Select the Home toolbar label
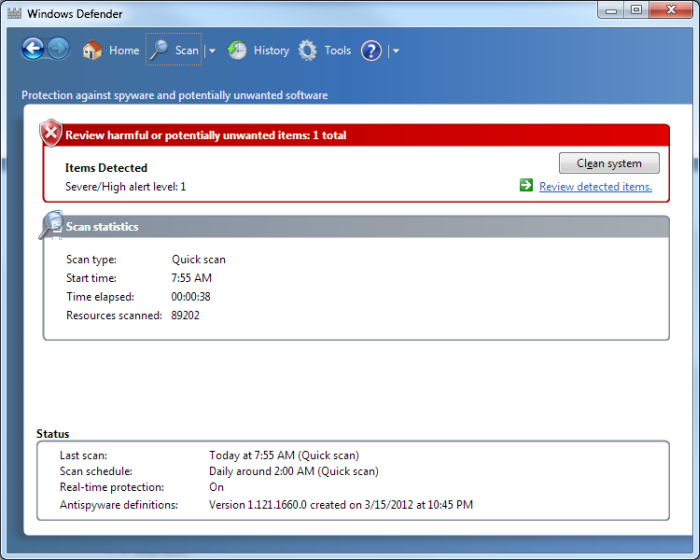The height and width of the screenshot is (560, 700). point(124,50)
